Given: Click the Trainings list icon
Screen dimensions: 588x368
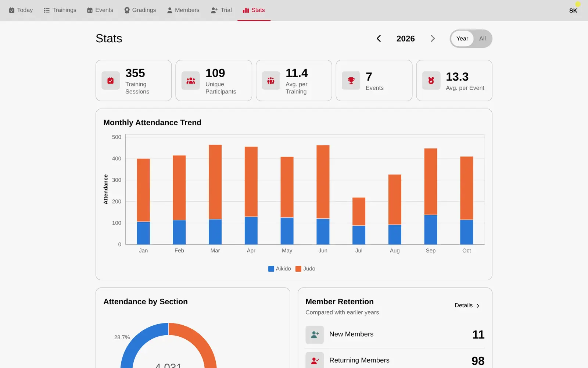Looking at the screenshot, I should pos(46,10).
